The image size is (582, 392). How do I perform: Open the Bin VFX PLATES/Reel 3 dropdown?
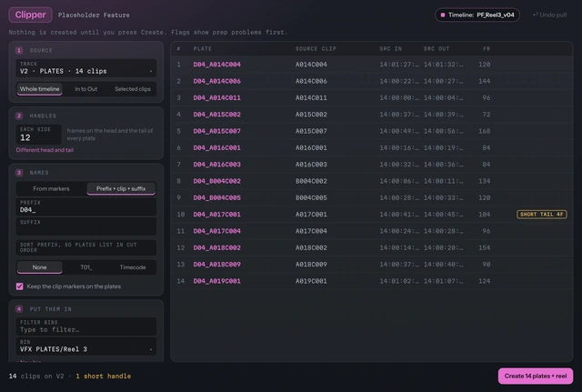[x=85, y=347]
